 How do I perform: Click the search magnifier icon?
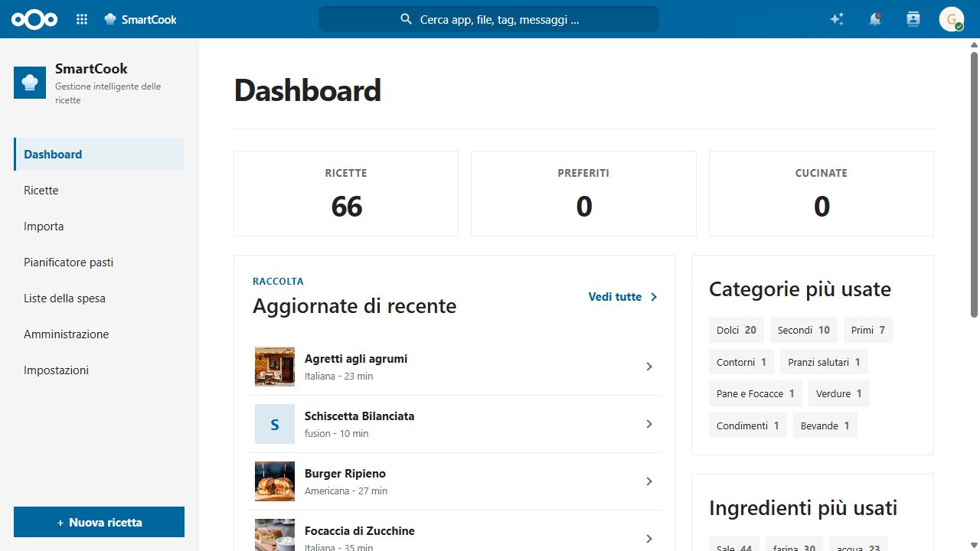tap(407, 19)
